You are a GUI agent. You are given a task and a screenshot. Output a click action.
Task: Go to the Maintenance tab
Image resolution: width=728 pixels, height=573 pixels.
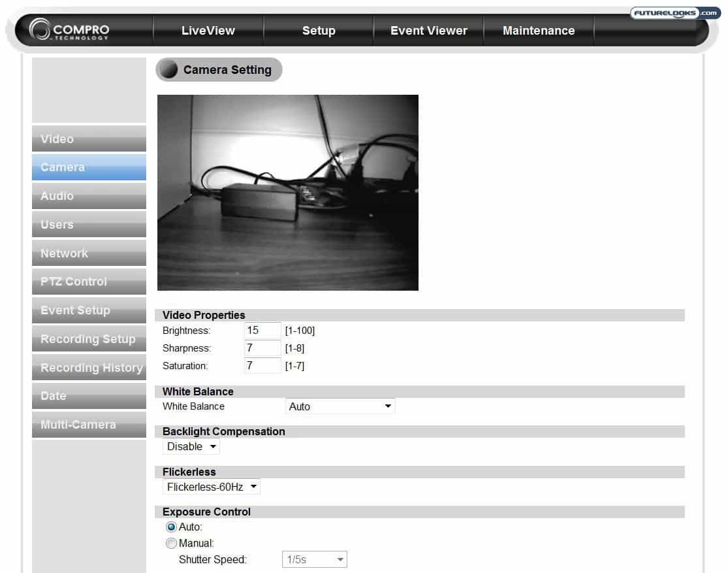[x=539, y=31]
